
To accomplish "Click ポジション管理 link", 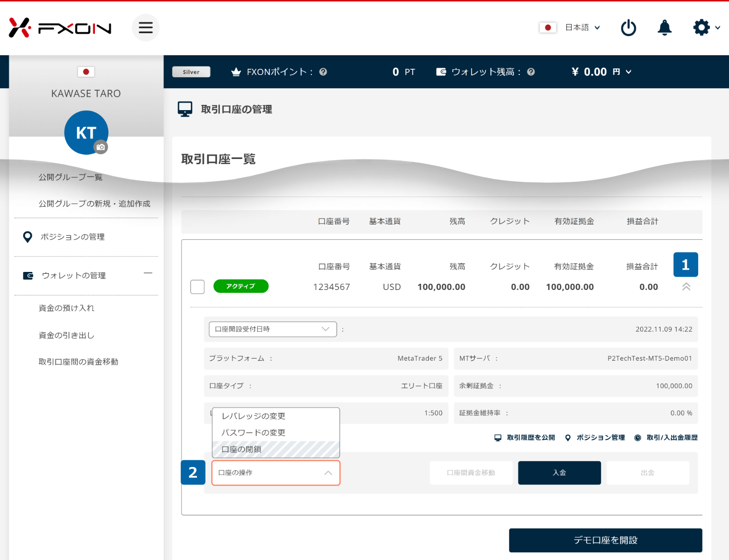I will (x=595, y=438).
